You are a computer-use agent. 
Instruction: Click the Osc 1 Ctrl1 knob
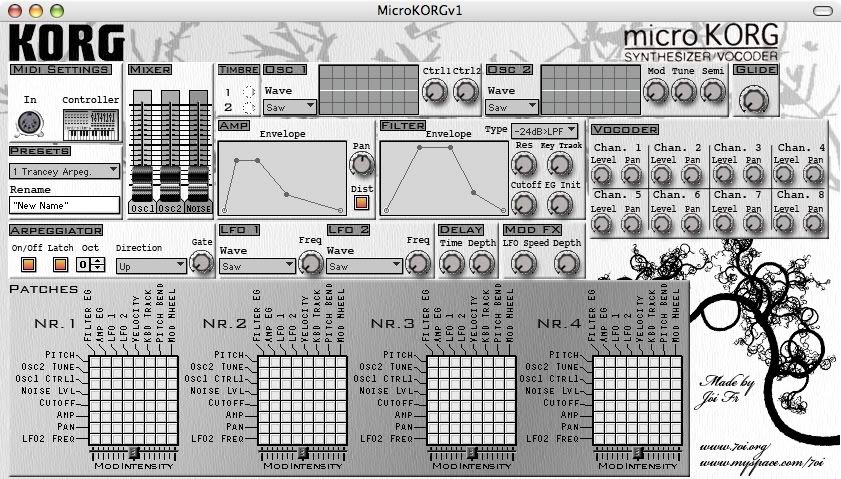pyautogui.click(x=435, y=92)
